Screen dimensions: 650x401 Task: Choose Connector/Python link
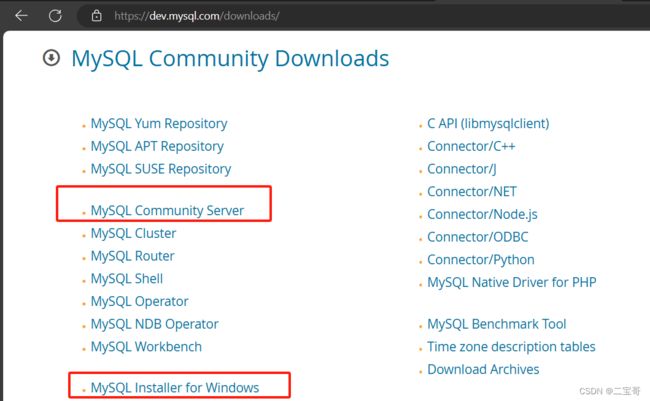(x=481, y=260)
